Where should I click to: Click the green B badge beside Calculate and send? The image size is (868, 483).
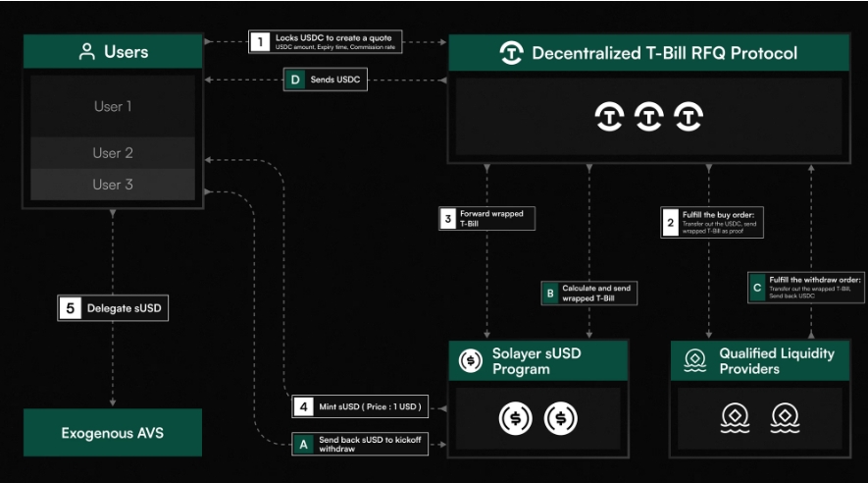coord(550,294)
